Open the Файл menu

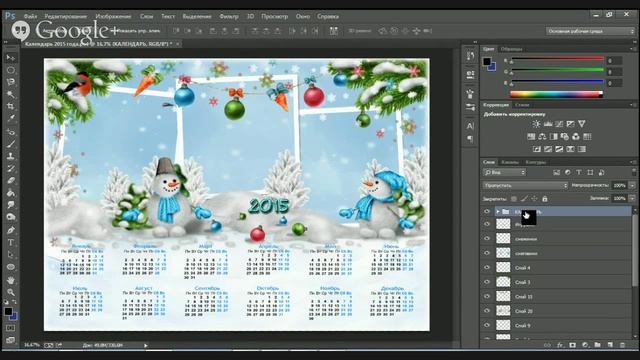click(x=30, y=16)
